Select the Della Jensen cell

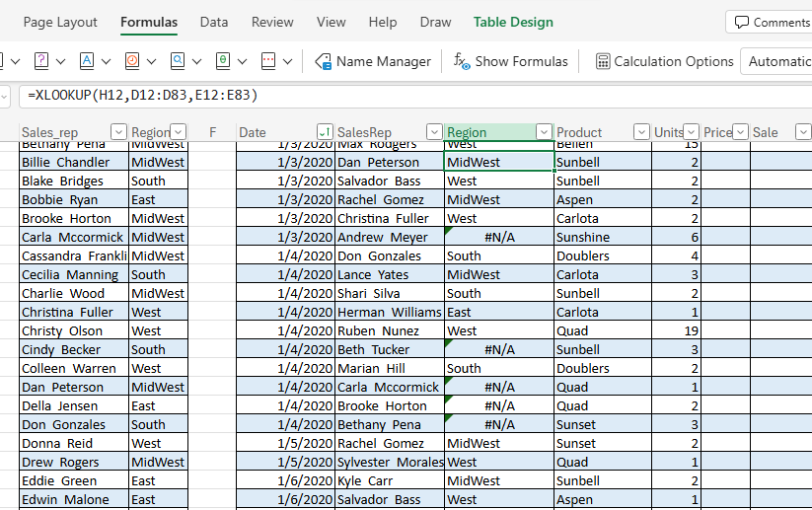coord(74,406)
